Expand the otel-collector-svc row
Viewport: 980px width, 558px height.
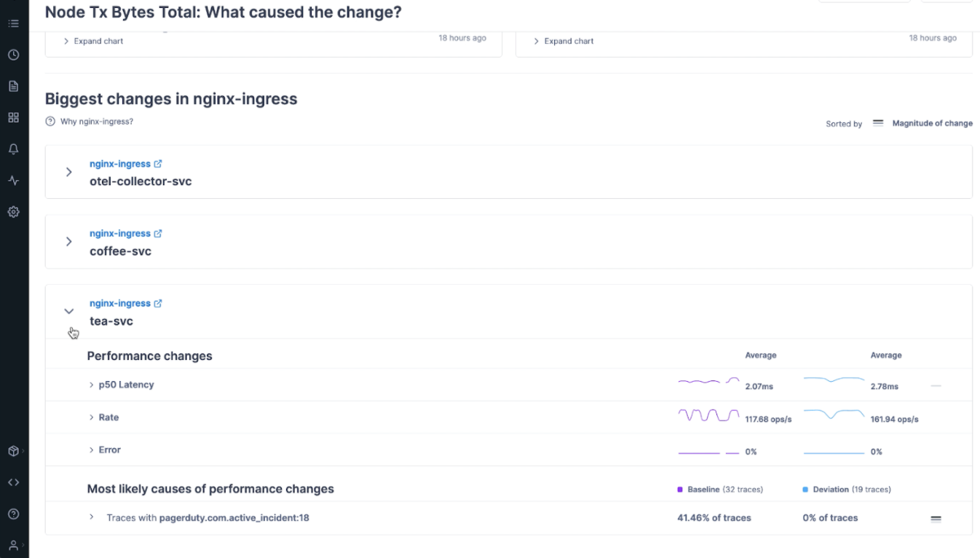69,172
